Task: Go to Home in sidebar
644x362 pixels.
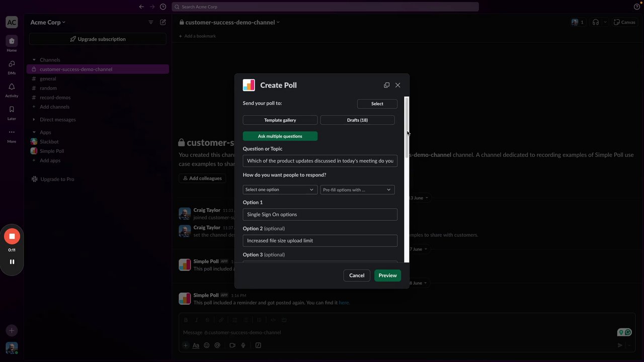Action: click(12, 44)
